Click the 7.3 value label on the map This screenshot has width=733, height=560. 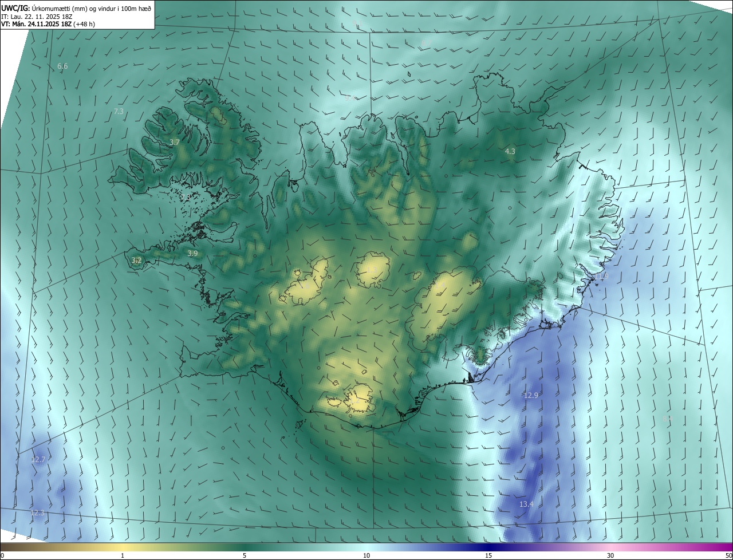(x=119, y=112)
